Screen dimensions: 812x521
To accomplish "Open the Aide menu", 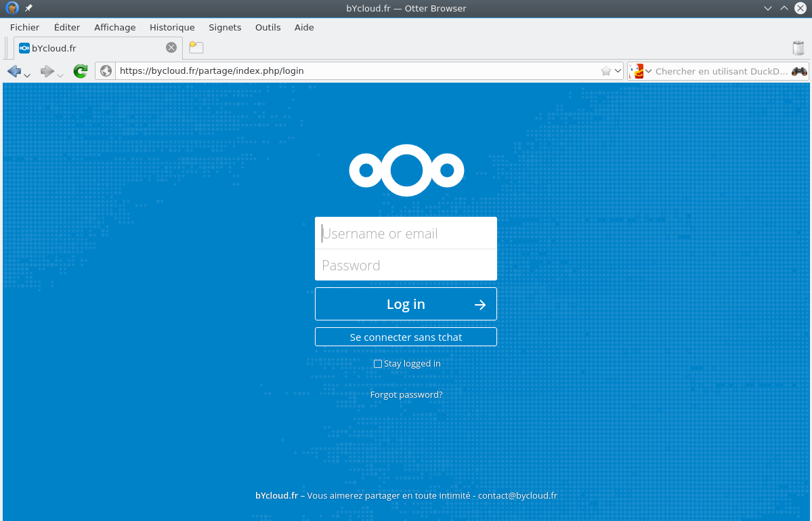I will [x=304, y=28].
